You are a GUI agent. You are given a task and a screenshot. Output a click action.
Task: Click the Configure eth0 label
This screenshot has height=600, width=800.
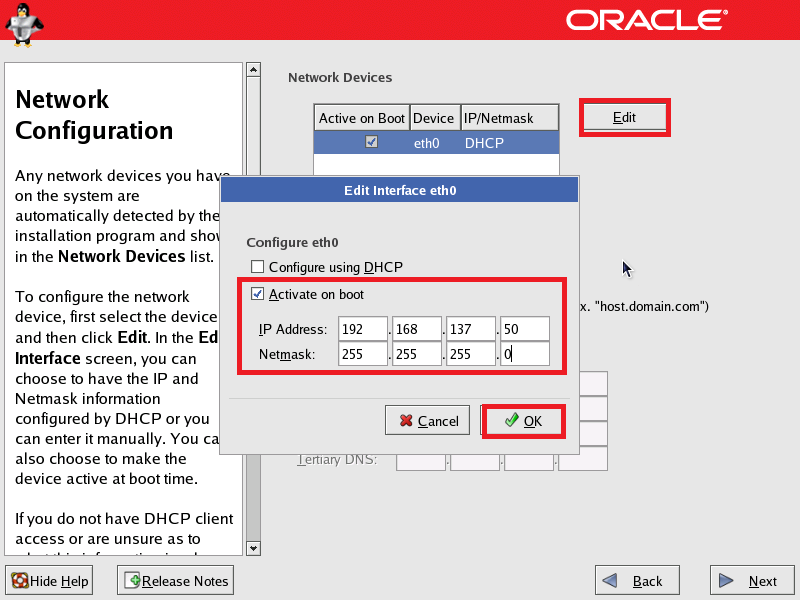(x=292, y=242)
